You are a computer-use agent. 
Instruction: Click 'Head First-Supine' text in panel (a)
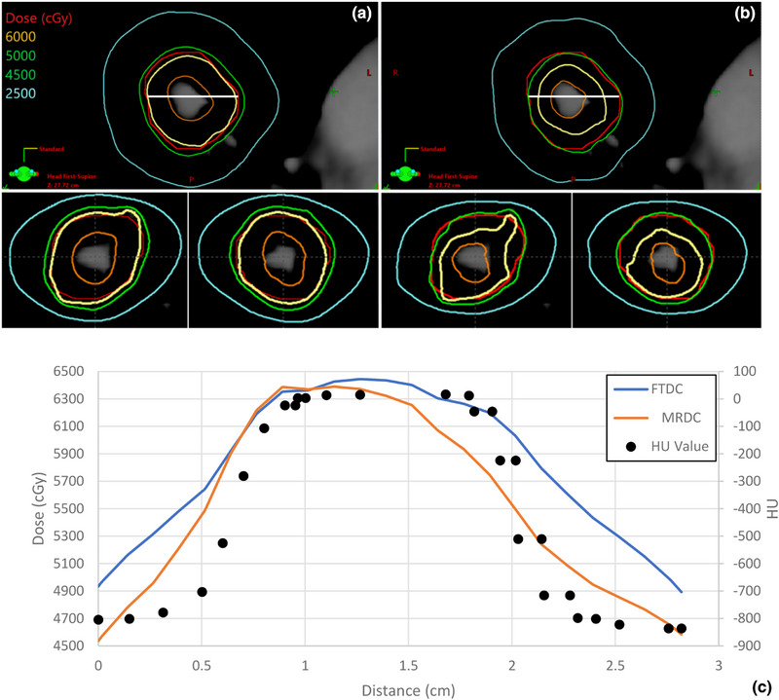coord(71,176)
